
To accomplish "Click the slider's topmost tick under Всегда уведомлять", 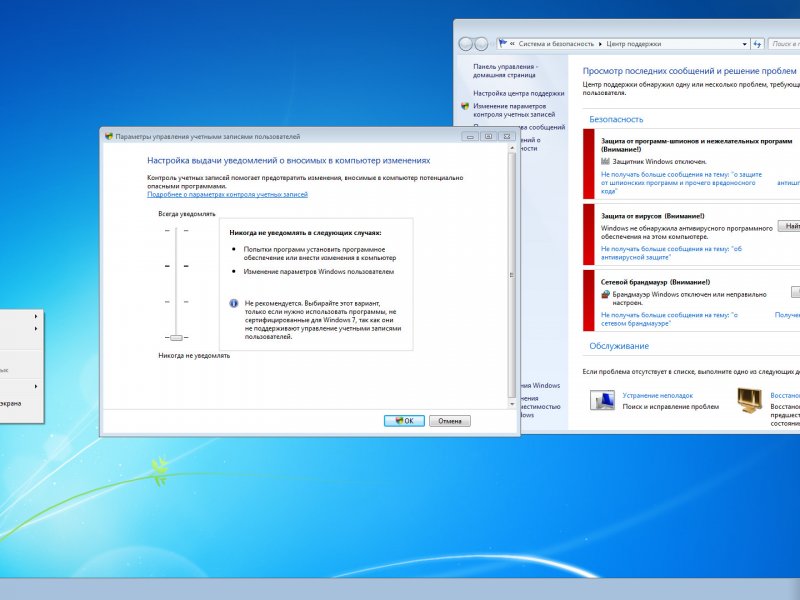I will 177,231.
